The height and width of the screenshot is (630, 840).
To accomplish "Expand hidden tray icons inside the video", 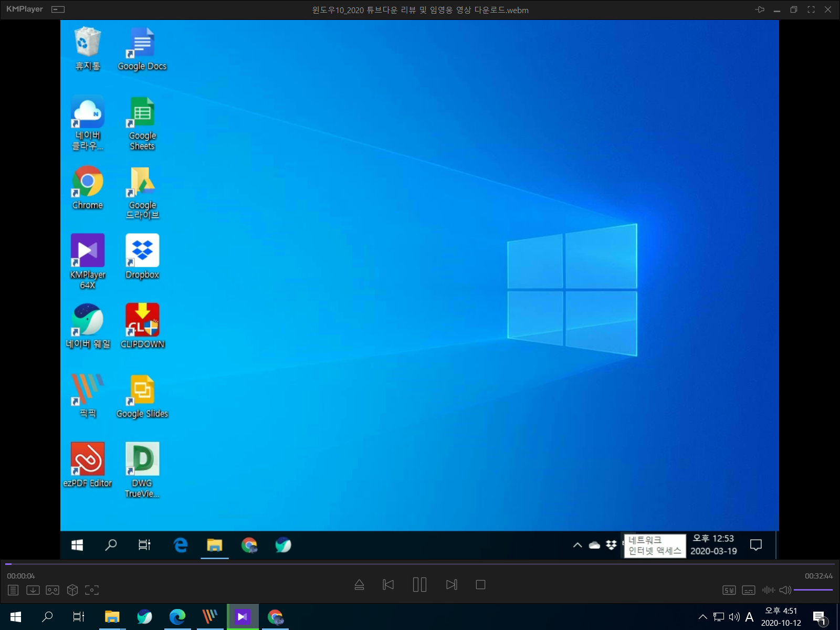I will [577, 545].
